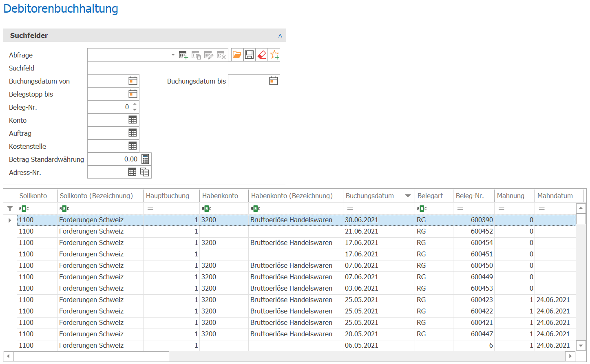Open Konto lookup table icon
The height and width of the screenshot is (364, 590).
[x=133, y=120]
